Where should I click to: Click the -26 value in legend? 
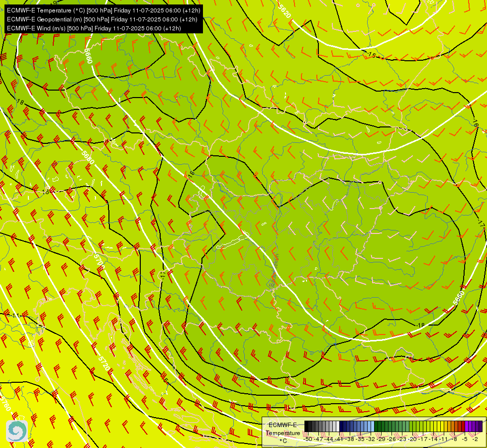[x=391, y=439]
